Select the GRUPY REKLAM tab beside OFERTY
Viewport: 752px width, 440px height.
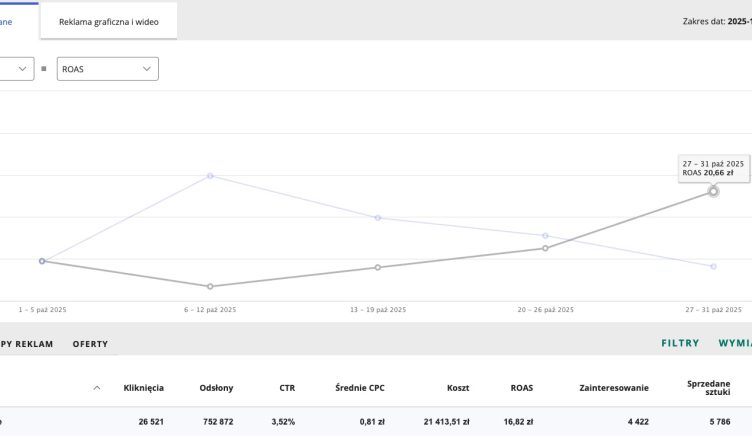[x=26, y=344]
